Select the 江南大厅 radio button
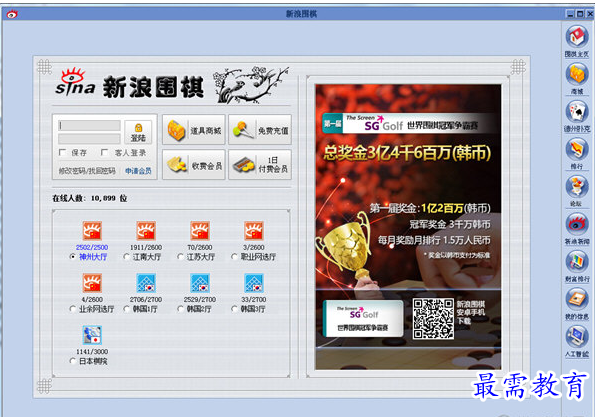595x417 pixels. pos(127,257)
